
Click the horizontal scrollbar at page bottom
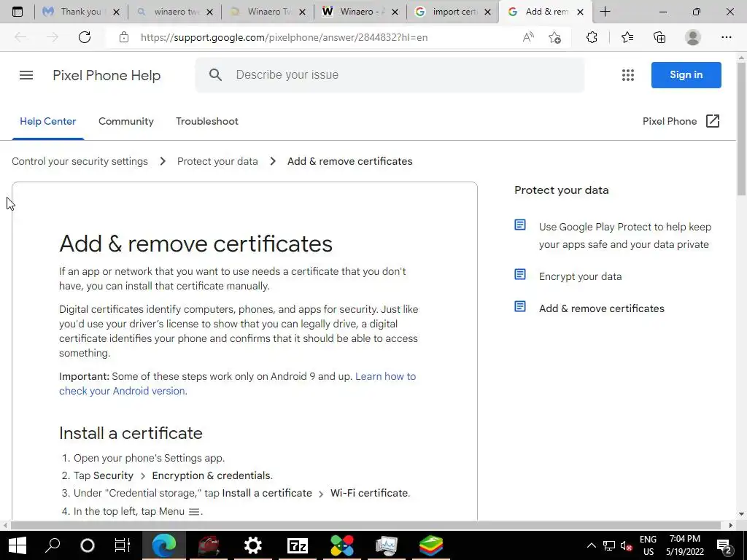[366, 525]
